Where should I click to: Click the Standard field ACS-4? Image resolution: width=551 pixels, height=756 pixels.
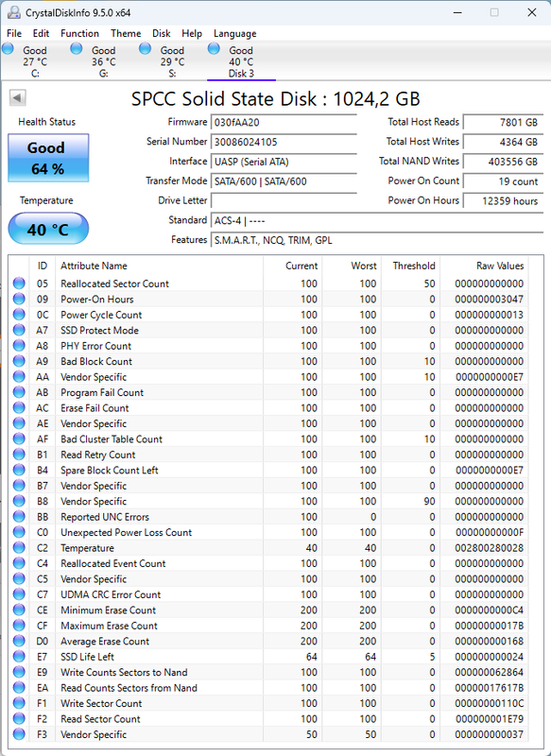tap(377, 221)
